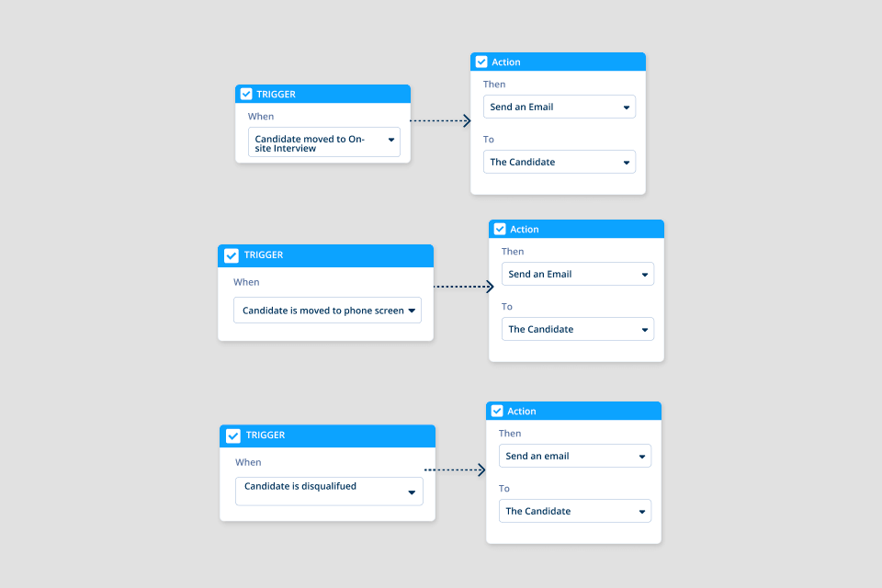Toggle checkbox on the bottom Action card
Screen dimensions: 882x588
tap(497, 411)
